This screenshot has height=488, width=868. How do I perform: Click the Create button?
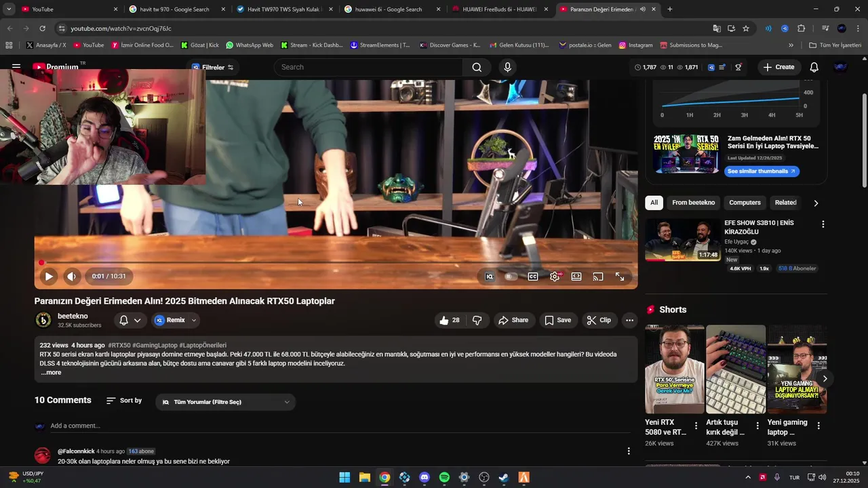point(778,67)
